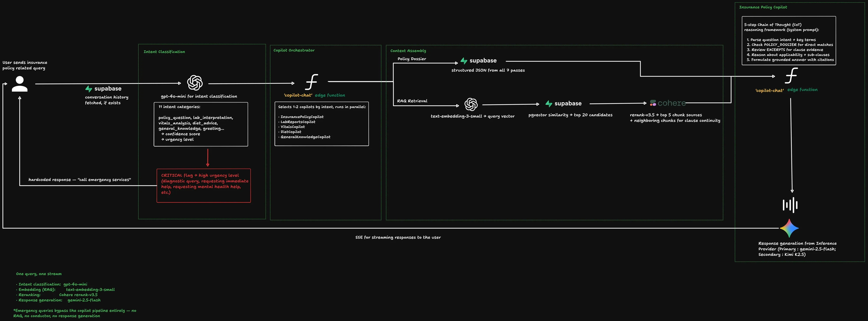Click the Insurance Policy Copilot section title
The height and width of the screenshot is (321, 868).
click(763, 7)
